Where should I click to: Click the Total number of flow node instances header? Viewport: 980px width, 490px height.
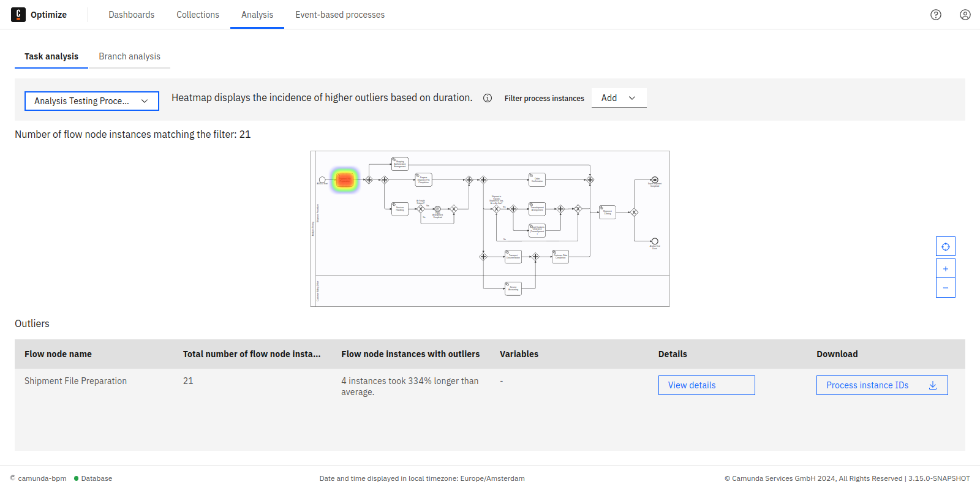point(252,354)
